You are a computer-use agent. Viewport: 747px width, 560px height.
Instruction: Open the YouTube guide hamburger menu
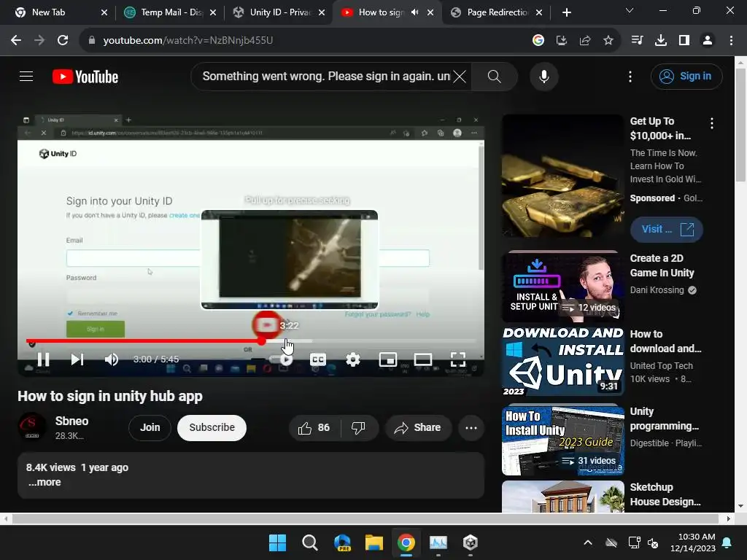(26, 76)
